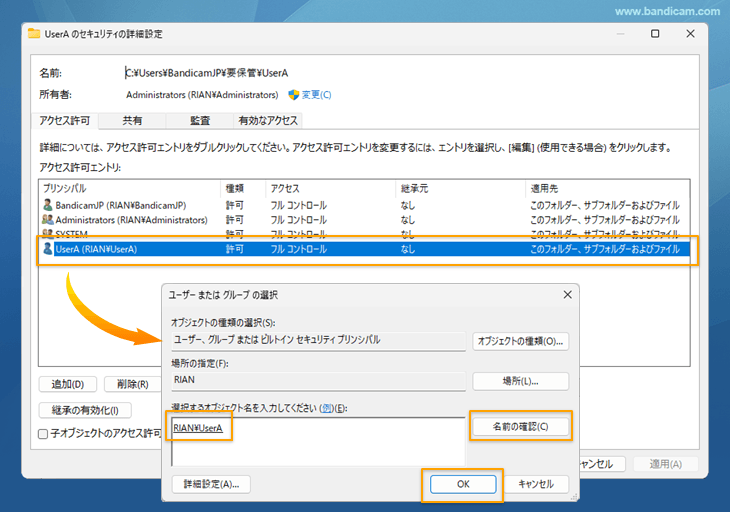Maximize the UserA security settings window
The height and width of the screenshot is (512, 730).
pyautogui.click(x=655, y=34)
